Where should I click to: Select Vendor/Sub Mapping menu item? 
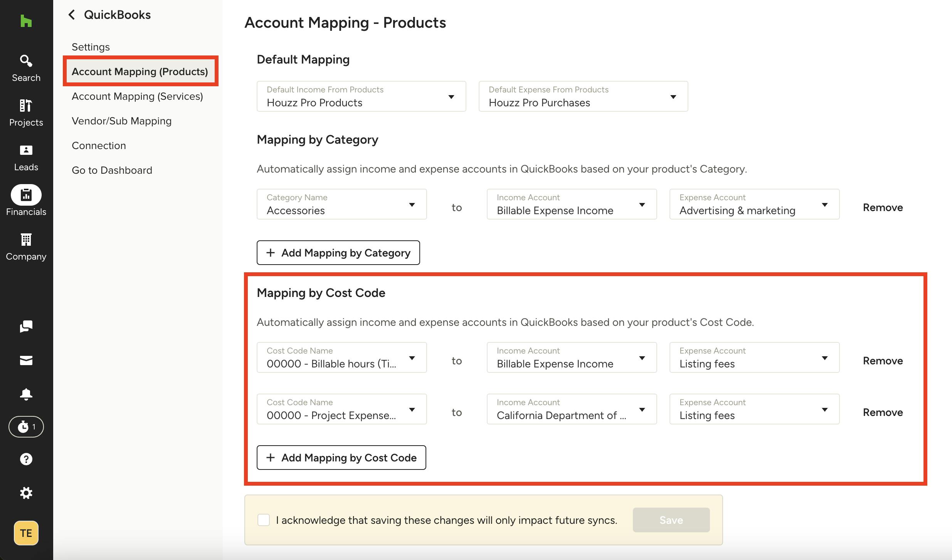point(121,121)
